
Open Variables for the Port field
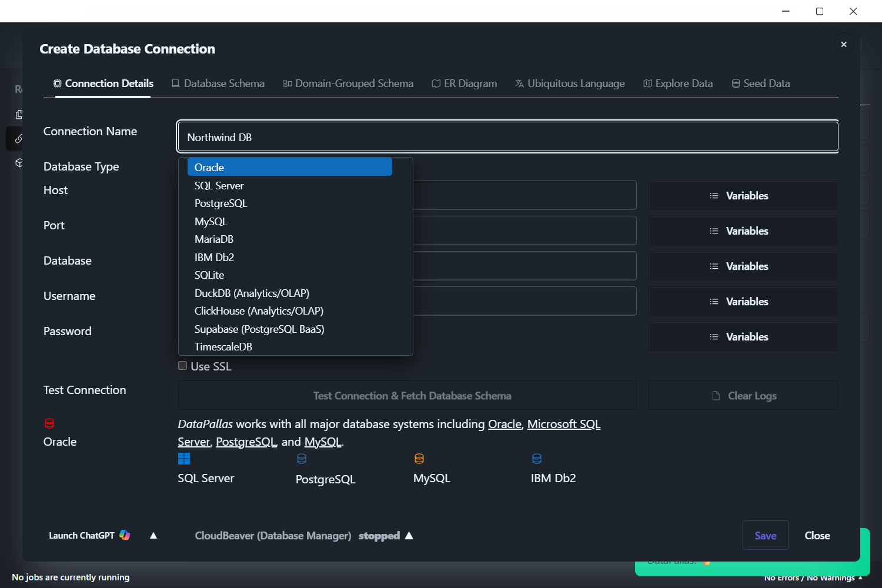(x=743, y=231)
